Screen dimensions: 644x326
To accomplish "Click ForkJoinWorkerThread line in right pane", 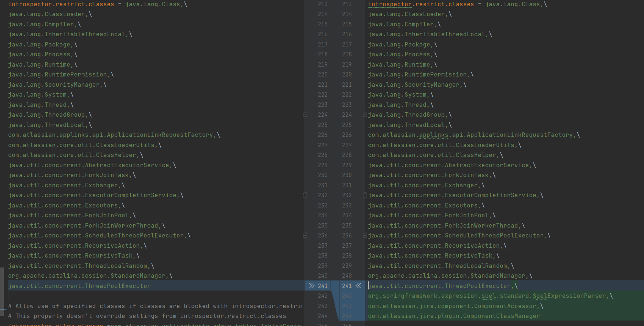I will point(446,226).
